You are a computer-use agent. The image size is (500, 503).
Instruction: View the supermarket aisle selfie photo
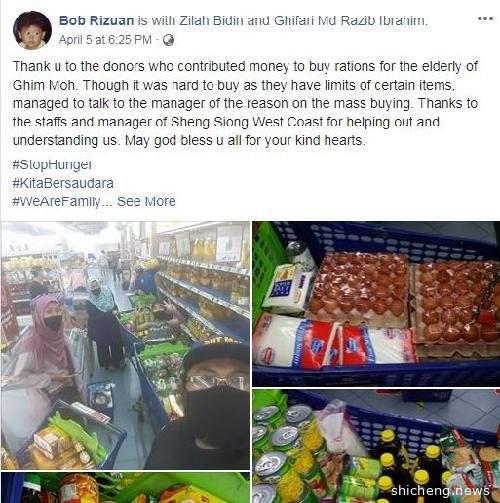[125, 345]
